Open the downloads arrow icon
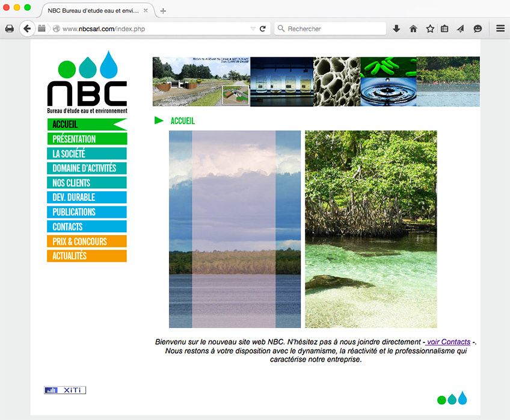The width and height of the screenshot is (510, 420). tap(396, 28)
